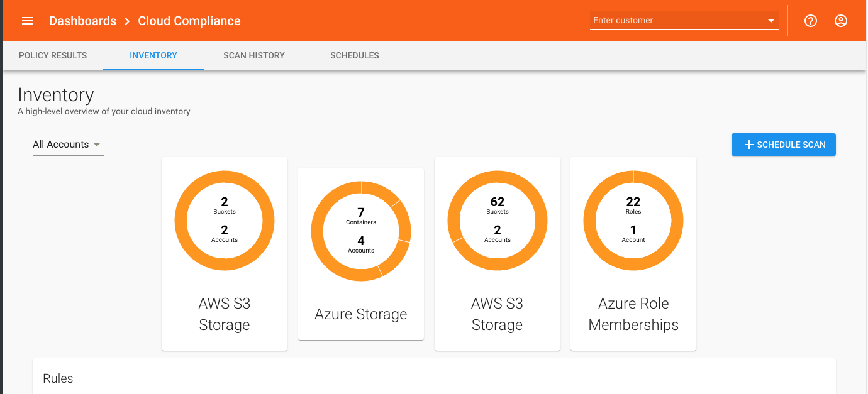
Task: Go to the Schedules tab
Action: pyautogui.click(x=355, y=55)
